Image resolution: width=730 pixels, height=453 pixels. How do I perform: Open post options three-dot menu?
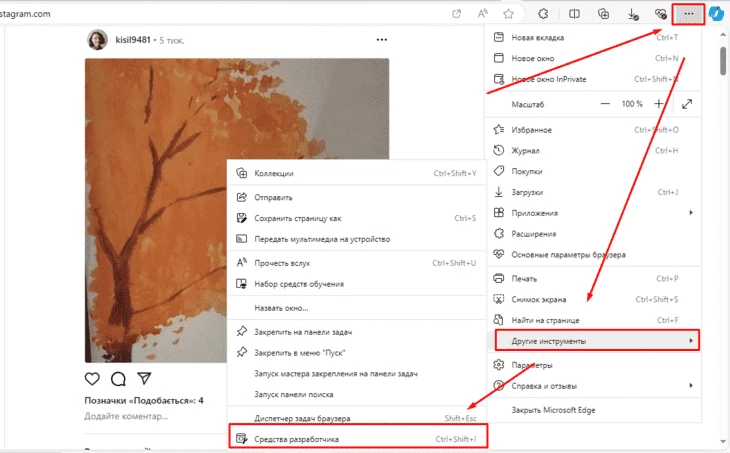(382, 40)
